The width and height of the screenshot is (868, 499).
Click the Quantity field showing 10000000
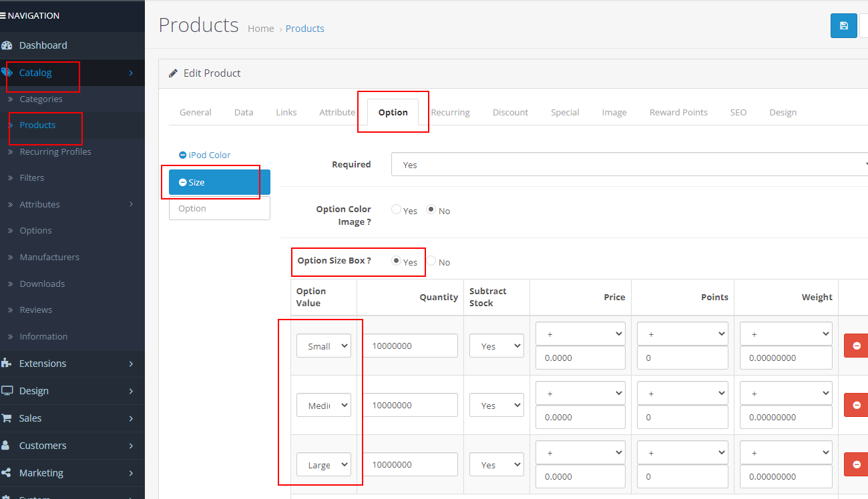point(410,346)
